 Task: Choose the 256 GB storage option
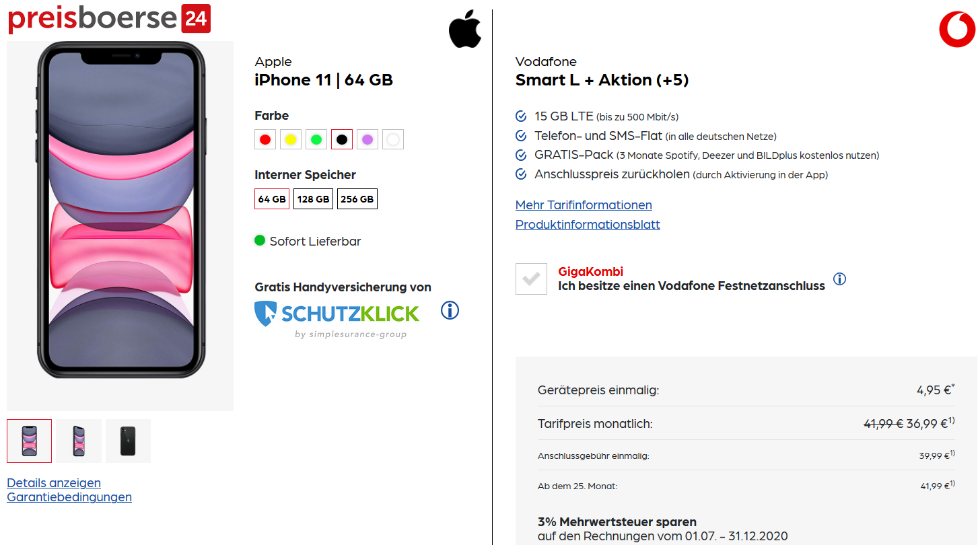357,199
